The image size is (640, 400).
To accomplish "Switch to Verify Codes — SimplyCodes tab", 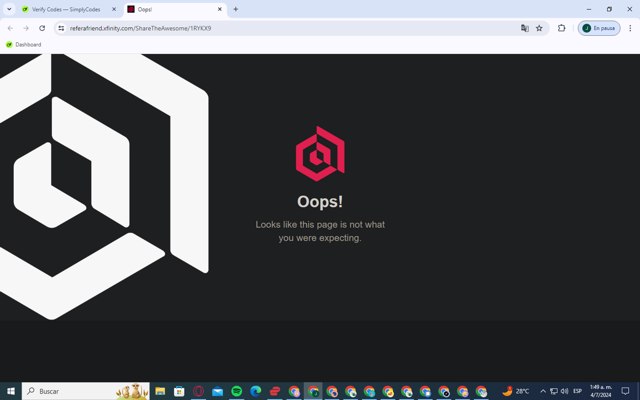I will coord(66,9).
